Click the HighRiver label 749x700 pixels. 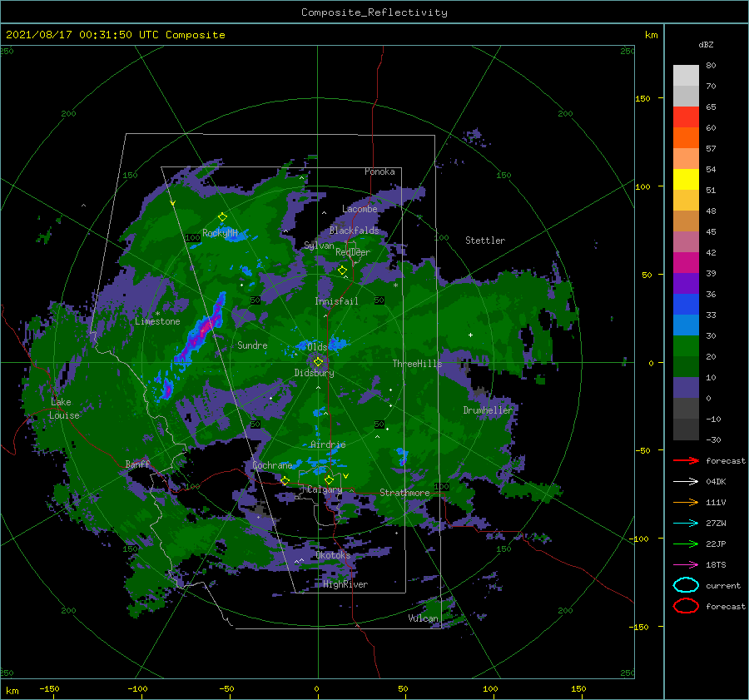(x=345, y=584)
